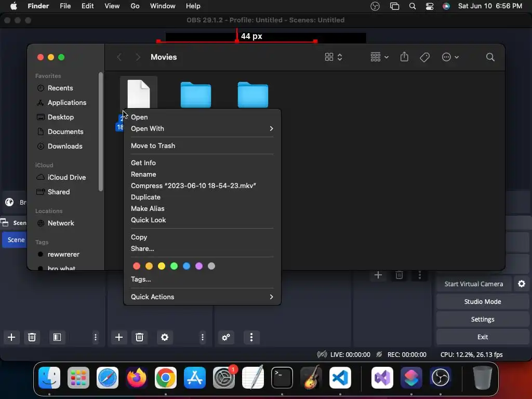532x399 pixels.
Task: Launch Terminal from the Dock
Action: 282,378
